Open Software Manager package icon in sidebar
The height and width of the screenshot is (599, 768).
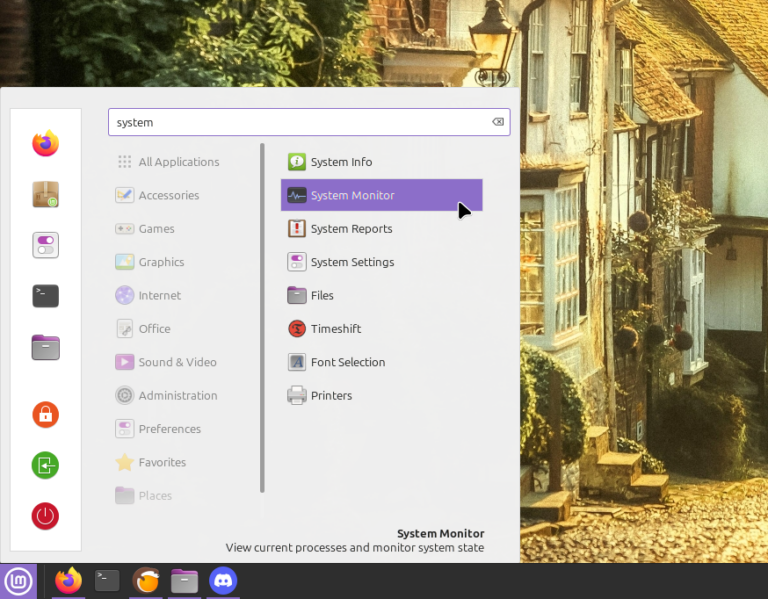46,194
